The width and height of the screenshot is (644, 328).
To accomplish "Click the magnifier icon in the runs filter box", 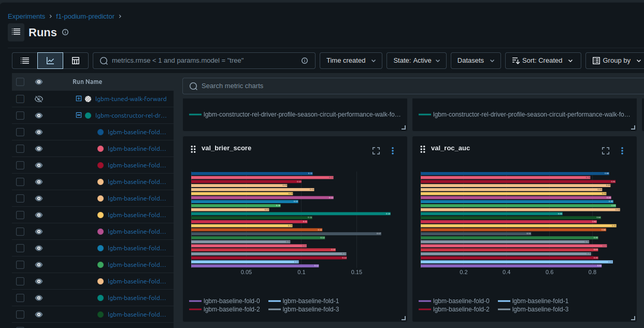I will tap(104, 61).
